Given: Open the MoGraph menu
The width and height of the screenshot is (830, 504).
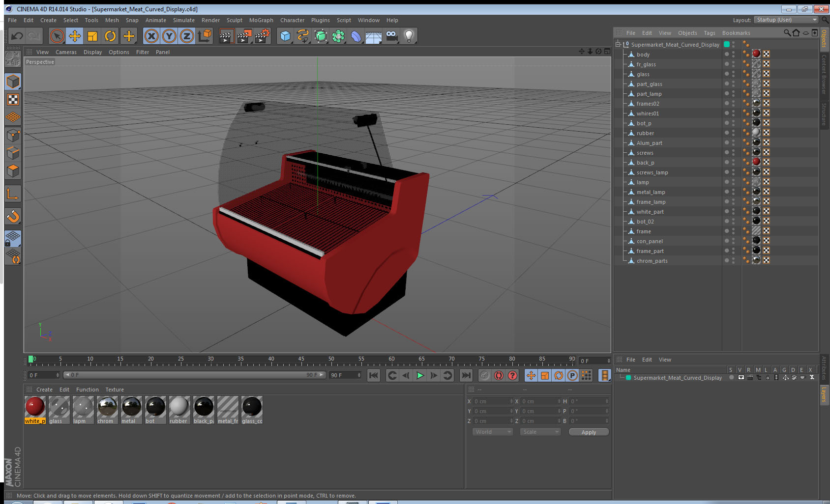Looking at the screenshot, I should (261, 20).
